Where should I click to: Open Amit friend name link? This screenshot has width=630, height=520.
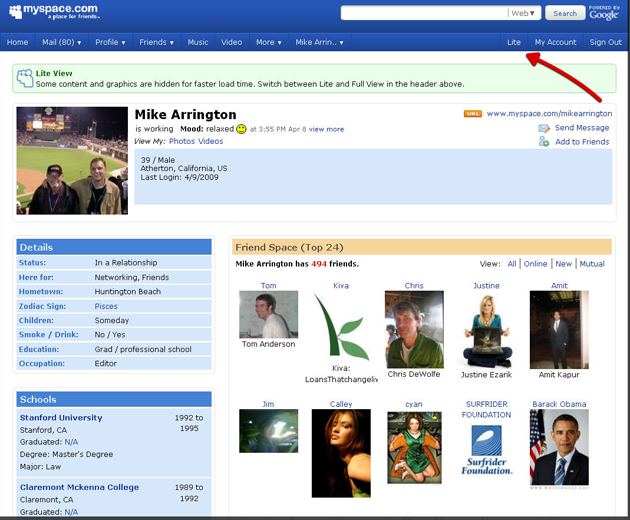[x=559, y=286]
